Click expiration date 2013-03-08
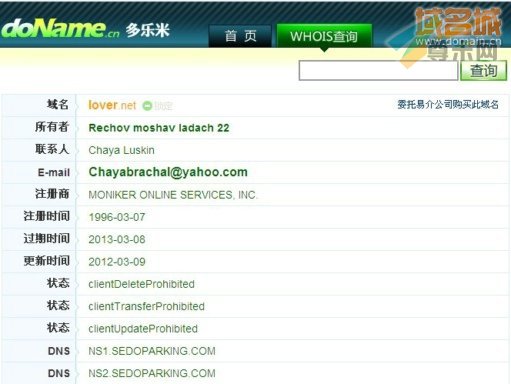 pos(117,240)
